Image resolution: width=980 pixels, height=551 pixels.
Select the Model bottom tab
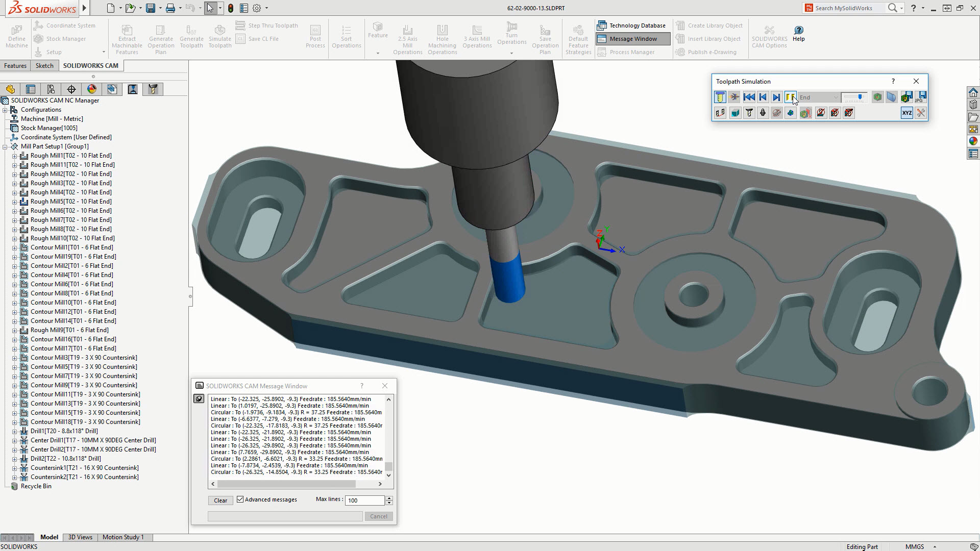pos(49,537)
